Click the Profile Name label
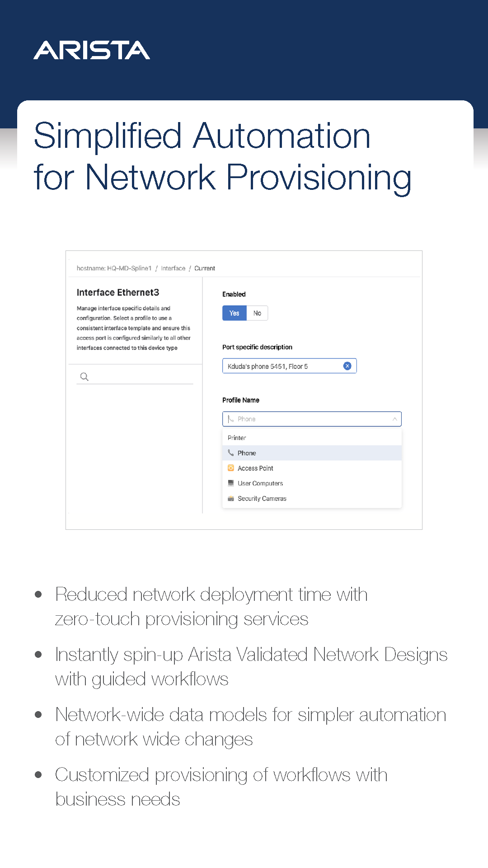Image resolution: width=488 pixels, height=868 pixels. click(241, 400)
